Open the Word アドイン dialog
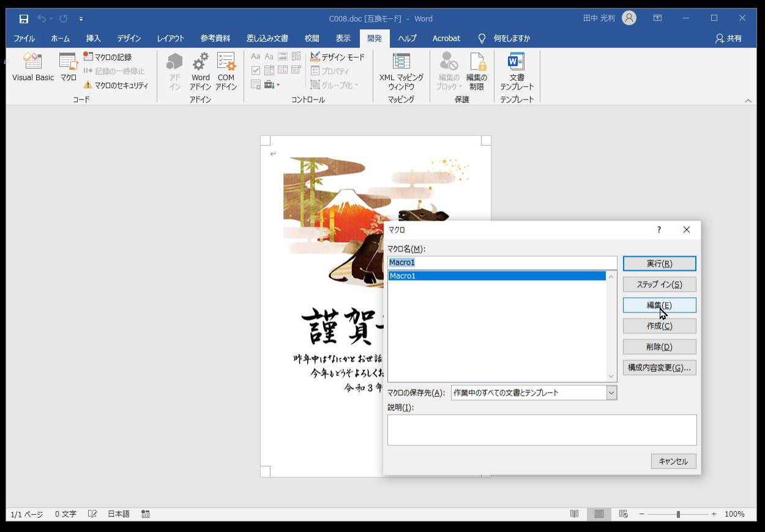The image size is (765, 532). coord(200,72)
